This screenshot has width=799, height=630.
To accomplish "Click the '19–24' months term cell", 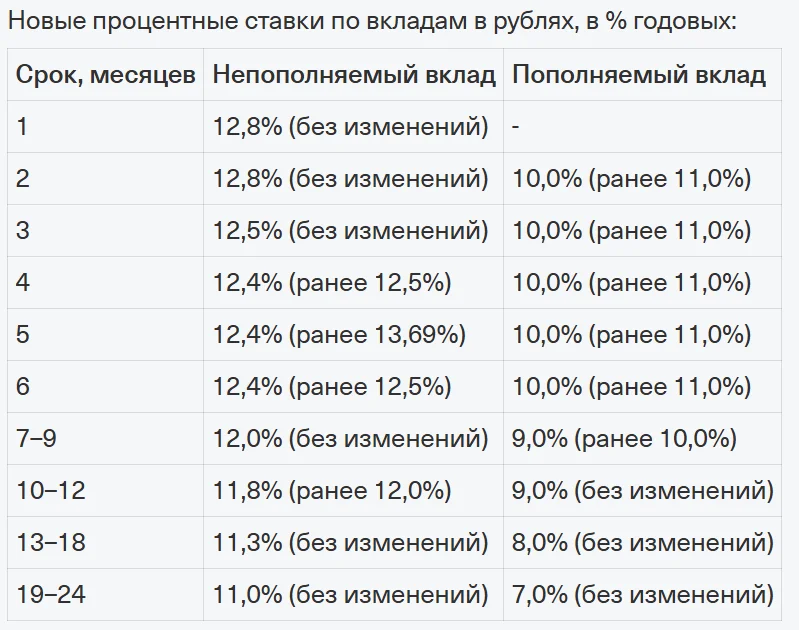I will [x=105, y=594].
